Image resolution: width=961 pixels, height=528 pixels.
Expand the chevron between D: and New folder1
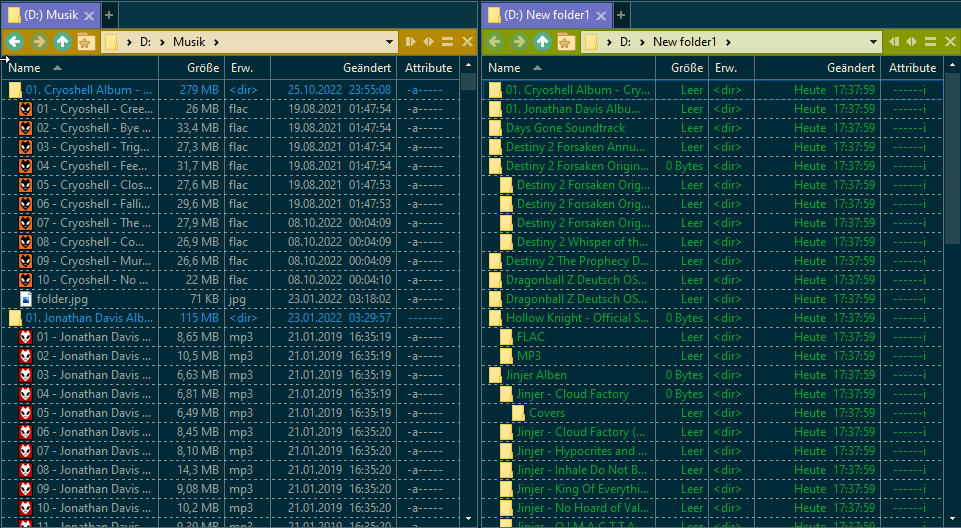(x=642, y=42)
